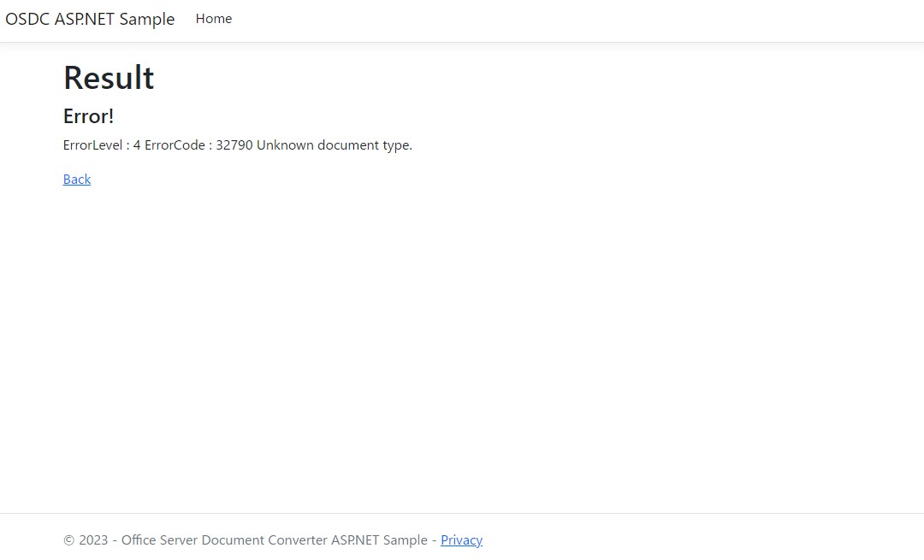
Task: Click the ErrorLevel label text
Action: [x=92, y=145]
